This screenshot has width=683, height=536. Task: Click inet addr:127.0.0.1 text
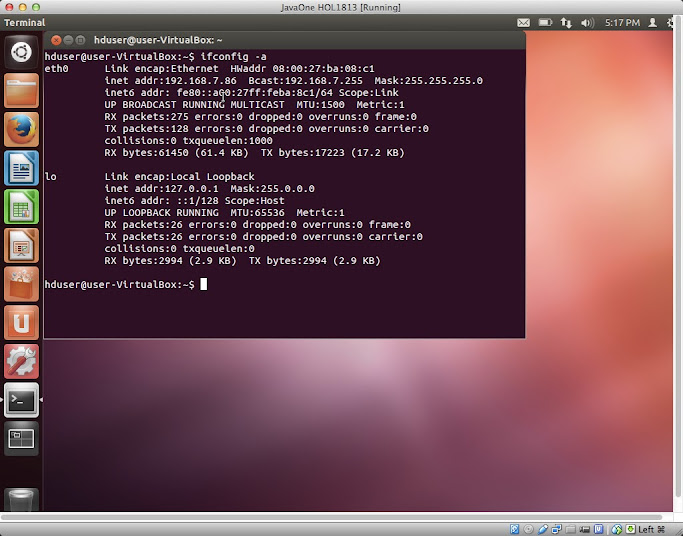coord(162,189)
